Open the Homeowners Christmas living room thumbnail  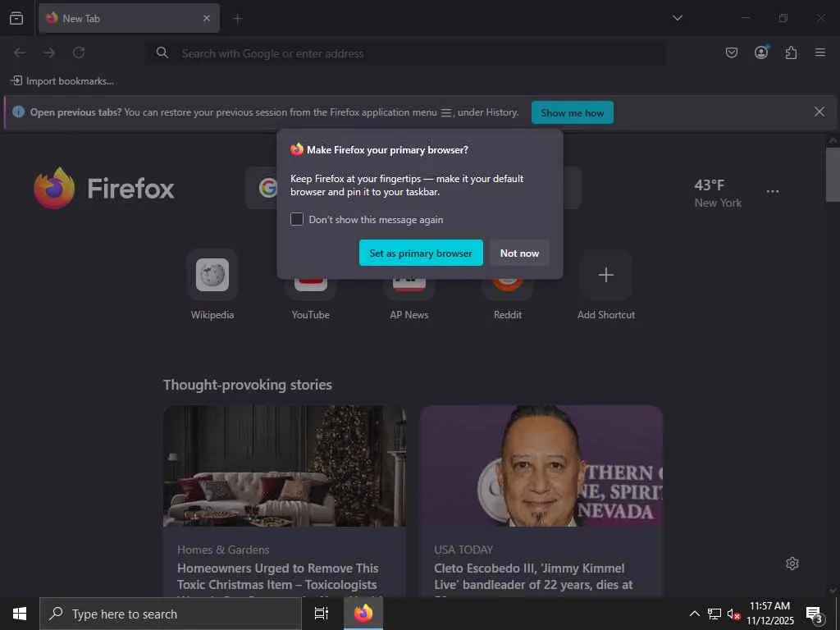285,466
